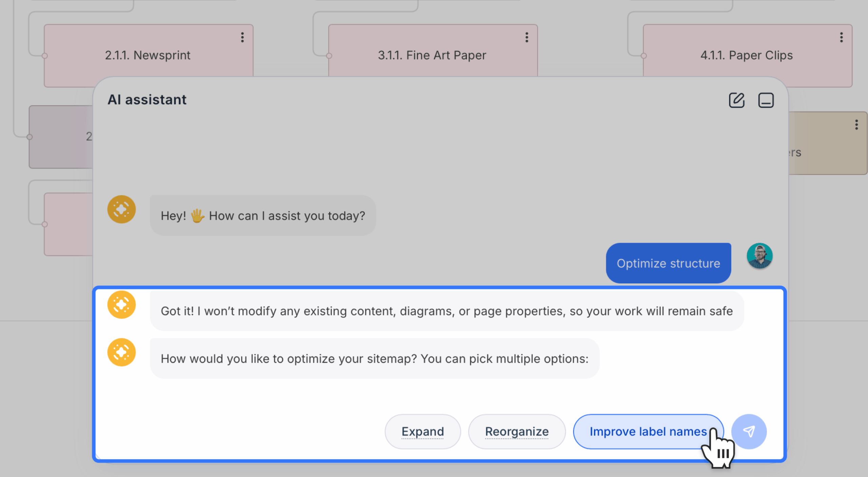The width and height of the screenshot is (868, 477).
Task: Click the user profile avatar
Action: point(759,256)
